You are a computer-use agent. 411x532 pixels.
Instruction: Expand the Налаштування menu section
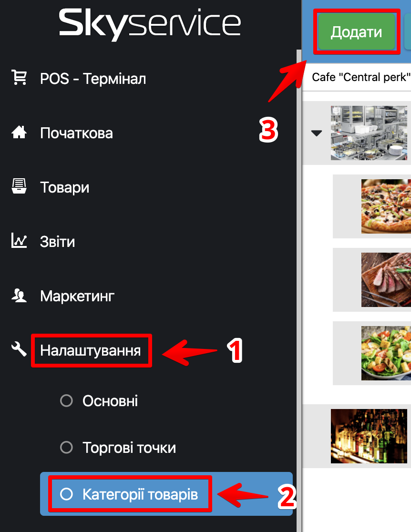(90, 350)
